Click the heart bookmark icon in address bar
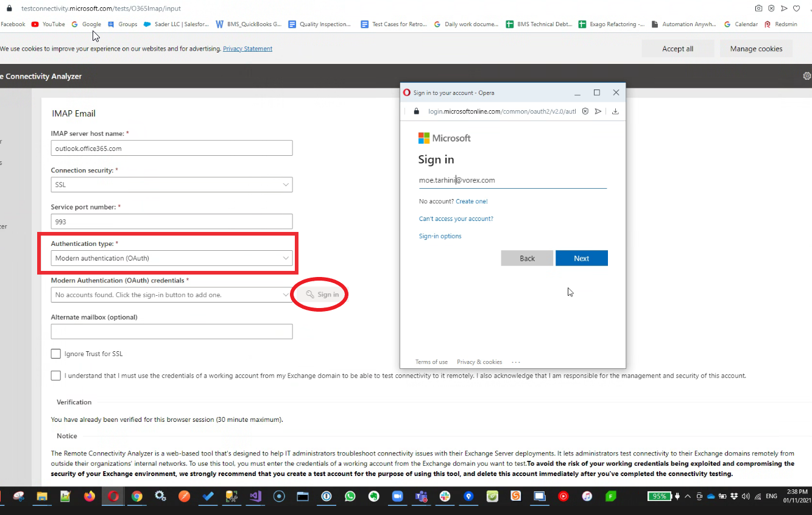812x515 pixels. pos(796,9)
